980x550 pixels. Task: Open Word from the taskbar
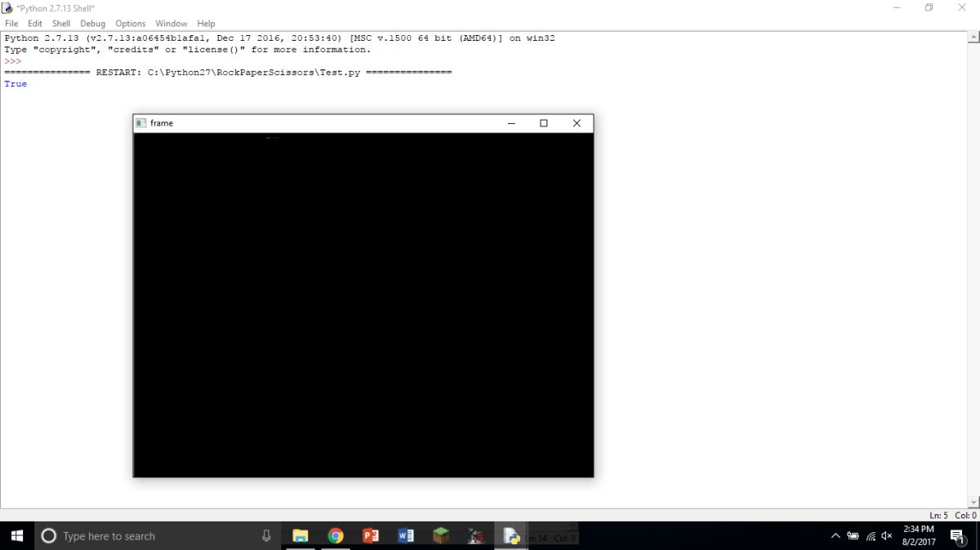pos(406,536)
